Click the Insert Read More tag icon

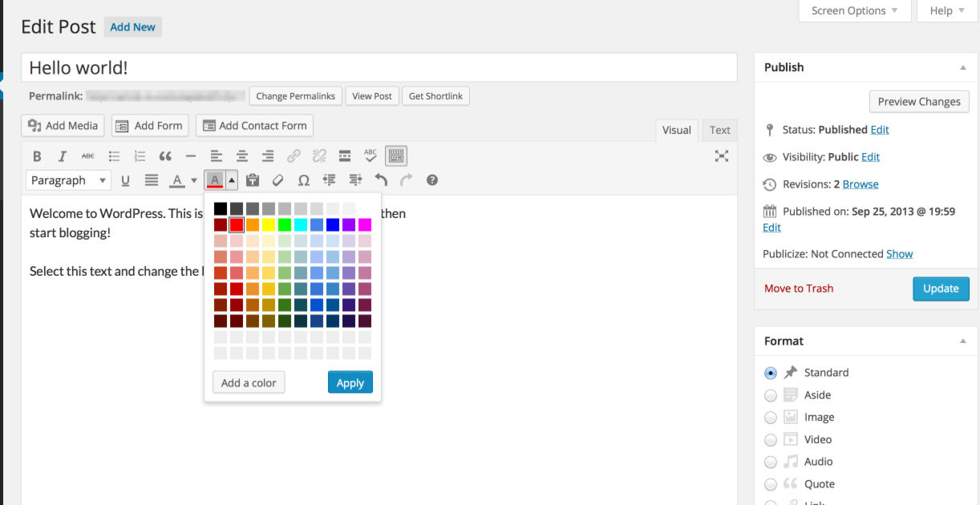[345, 156]
